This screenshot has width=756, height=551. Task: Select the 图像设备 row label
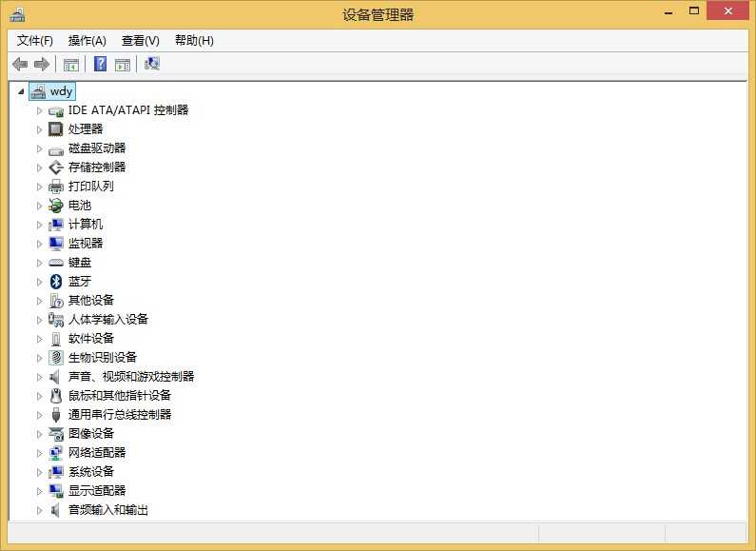coord(91,434)
